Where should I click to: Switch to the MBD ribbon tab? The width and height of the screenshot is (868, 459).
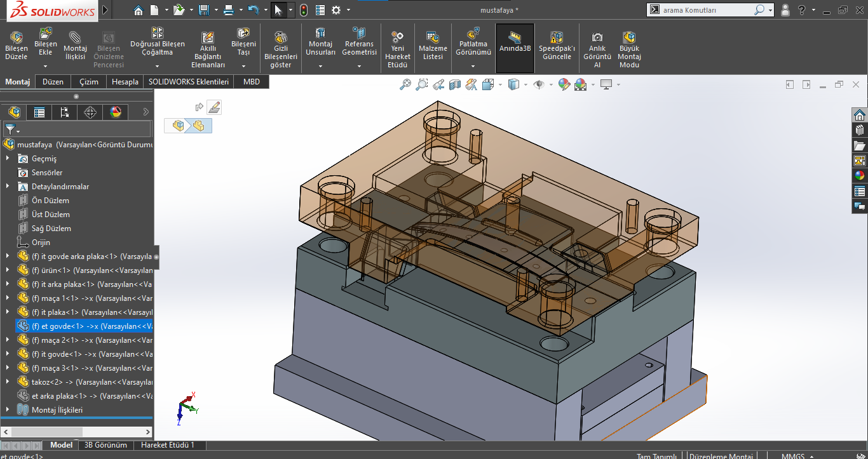point(252,82)
